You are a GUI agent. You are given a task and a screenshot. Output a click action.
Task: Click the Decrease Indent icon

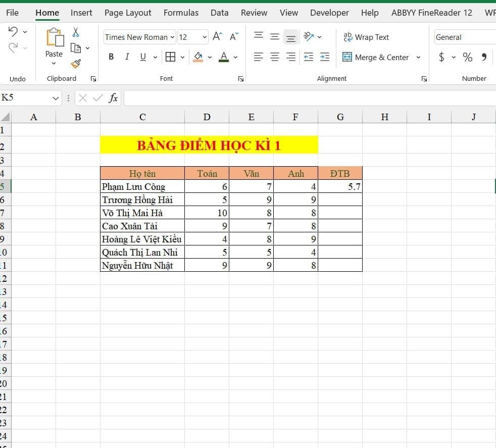coord(309,57)
